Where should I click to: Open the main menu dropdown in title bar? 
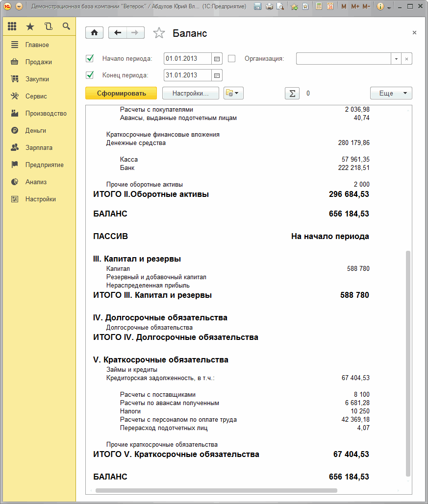19,6
